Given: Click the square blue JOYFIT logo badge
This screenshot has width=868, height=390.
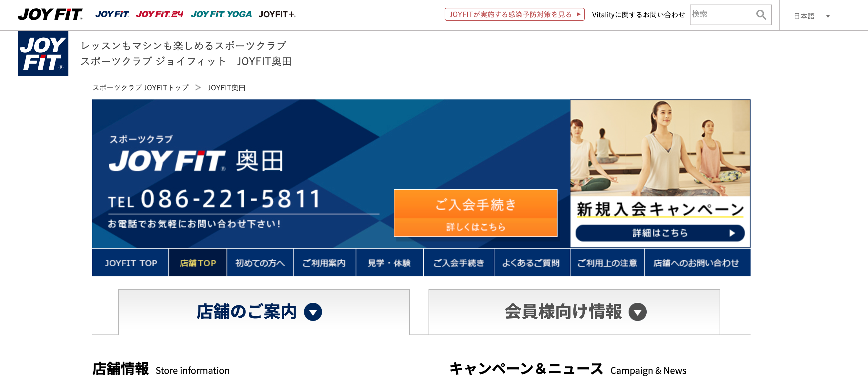Looking at the screenshot, I should pyautogui.click(x=43, y=54).
